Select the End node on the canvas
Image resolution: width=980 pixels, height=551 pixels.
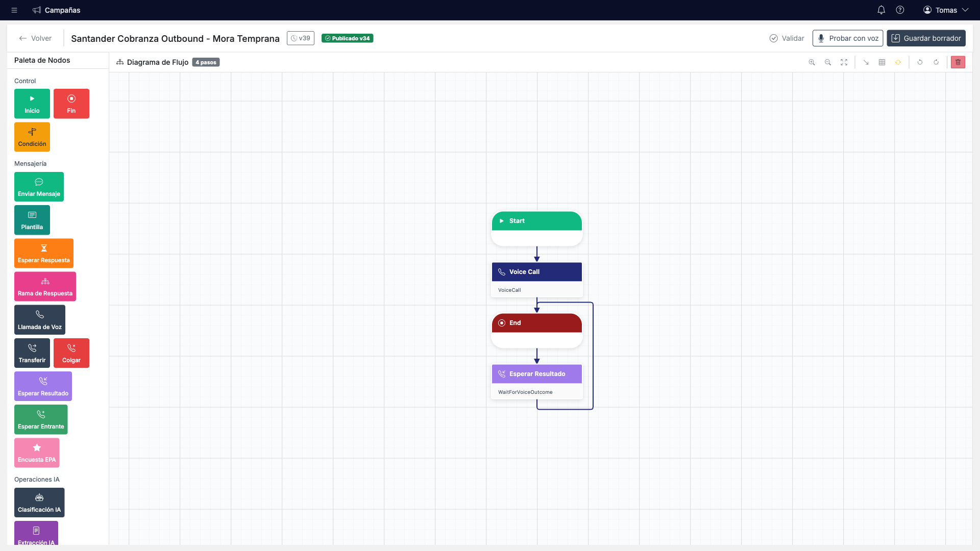tap(537, 331)
